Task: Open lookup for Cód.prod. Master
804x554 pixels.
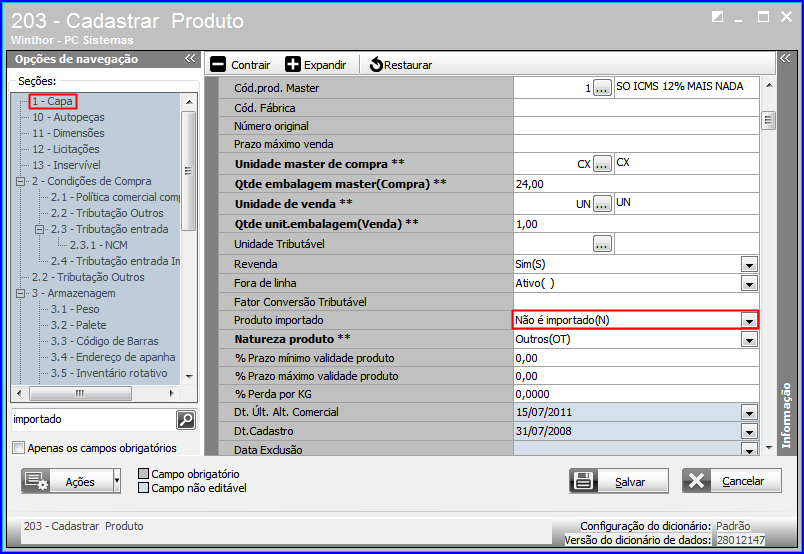Action: [602, 88]
